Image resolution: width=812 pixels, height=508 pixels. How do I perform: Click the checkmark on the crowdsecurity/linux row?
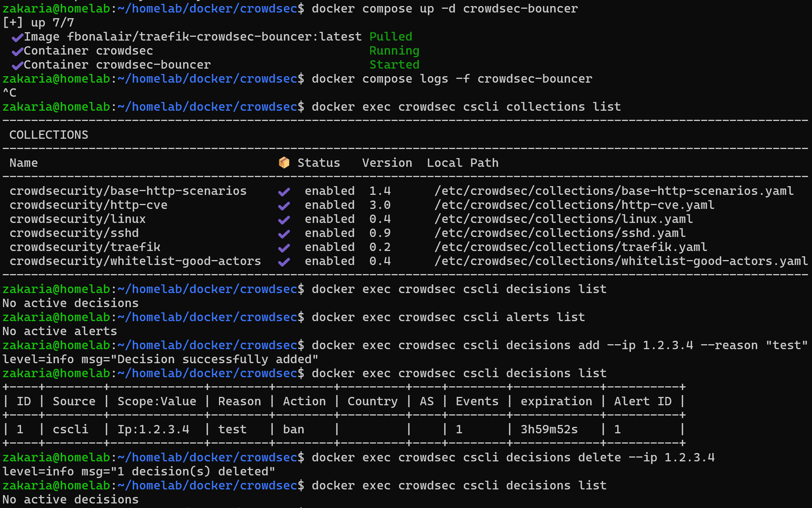pos(284,220)
